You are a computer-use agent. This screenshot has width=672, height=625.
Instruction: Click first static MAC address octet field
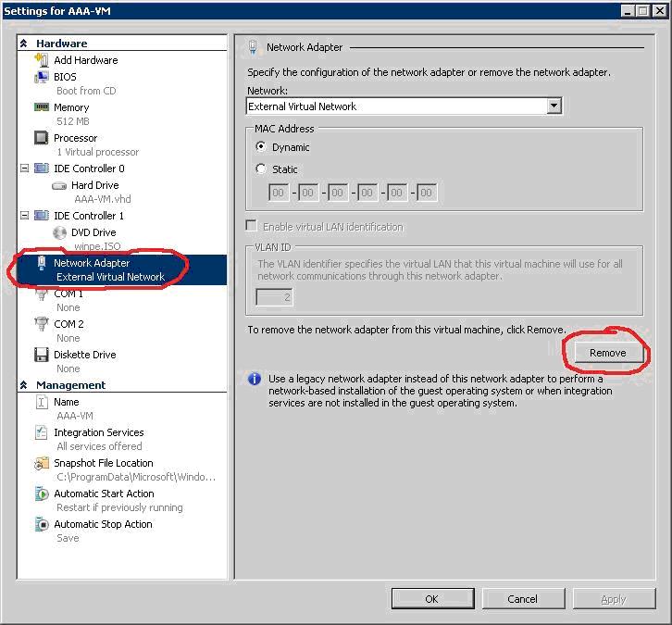point(279,193)
